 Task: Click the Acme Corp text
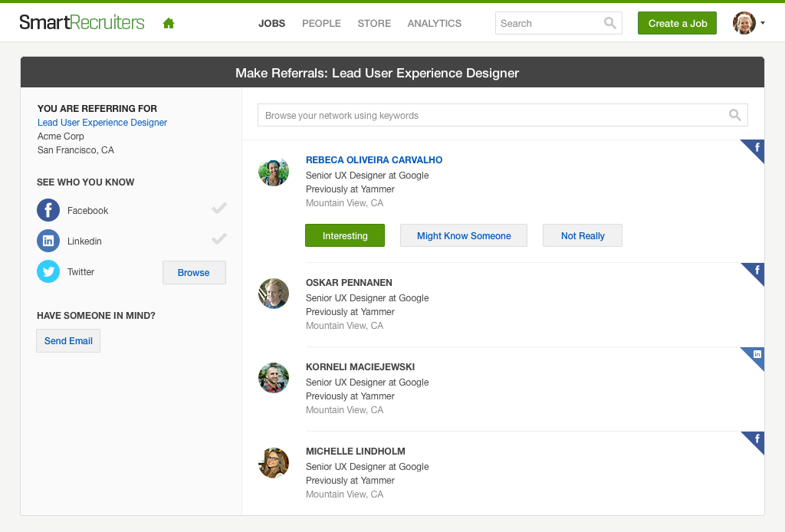pyautogui.click(x=61, y=136)
